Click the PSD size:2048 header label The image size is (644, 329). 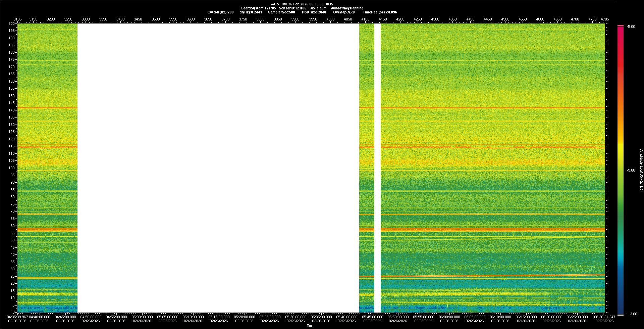pyautogui.click(x=314, y=12)
